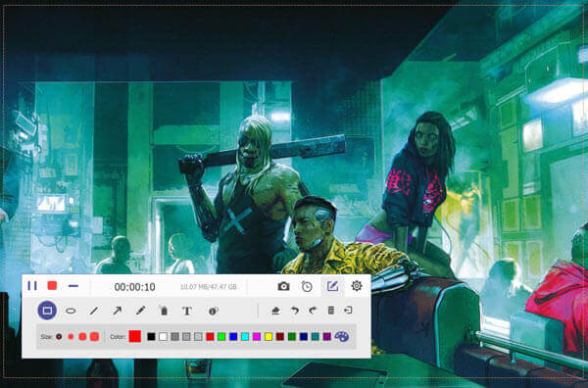
Task: Select the rectangle drawing tool
Action: pos(47,311)
